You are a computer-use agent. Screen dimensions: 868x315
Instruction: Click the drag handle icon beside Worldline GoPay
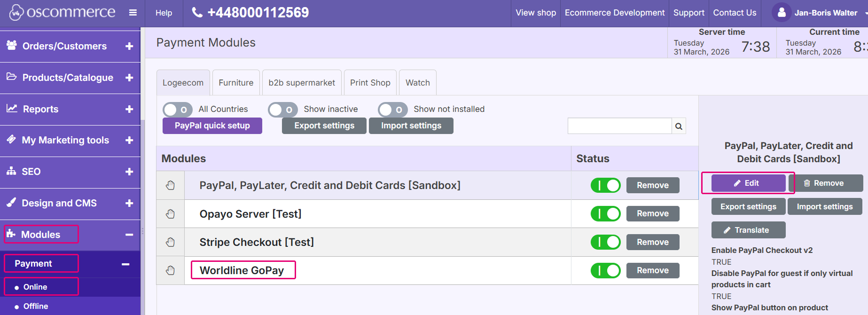170,270
